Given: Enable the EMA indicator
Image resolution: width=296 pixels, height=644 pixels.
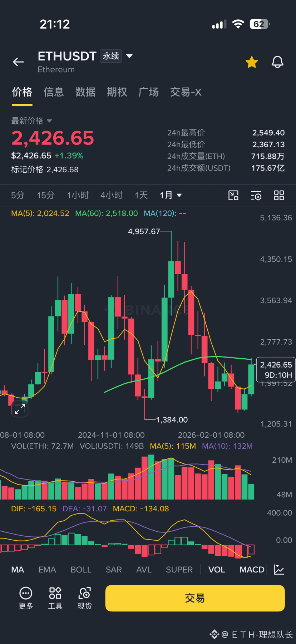Looking at the screenshot, I should [47, 570].
